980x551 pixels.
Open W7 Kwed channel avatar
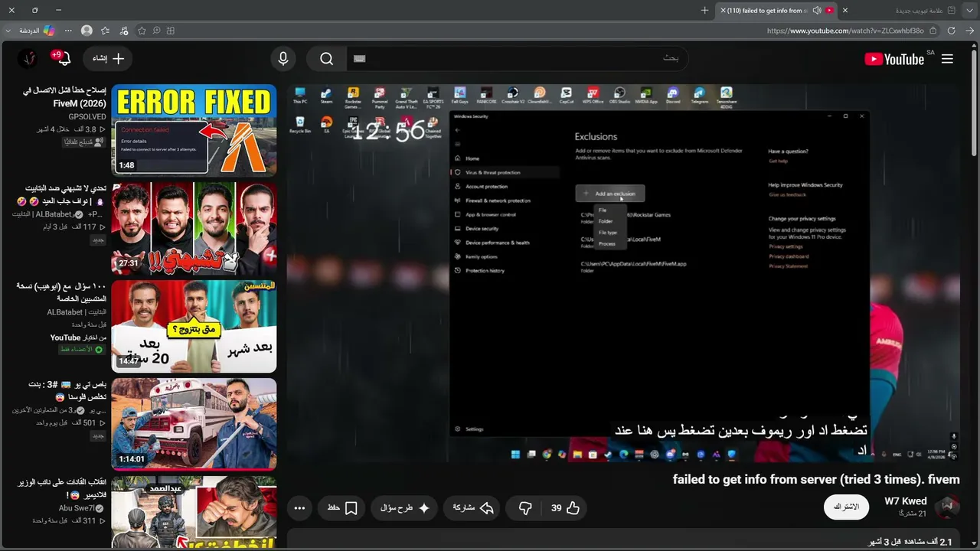(x=948, y=507)
